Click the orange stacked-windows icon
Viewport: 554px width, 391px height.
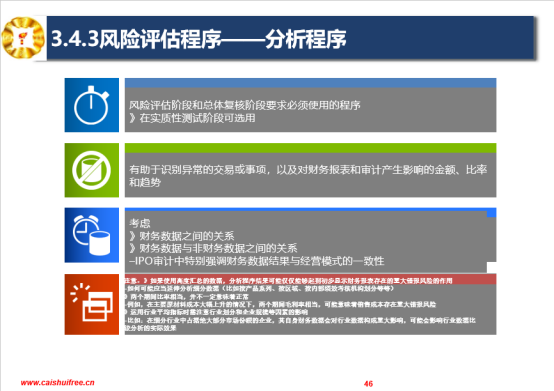92,304
